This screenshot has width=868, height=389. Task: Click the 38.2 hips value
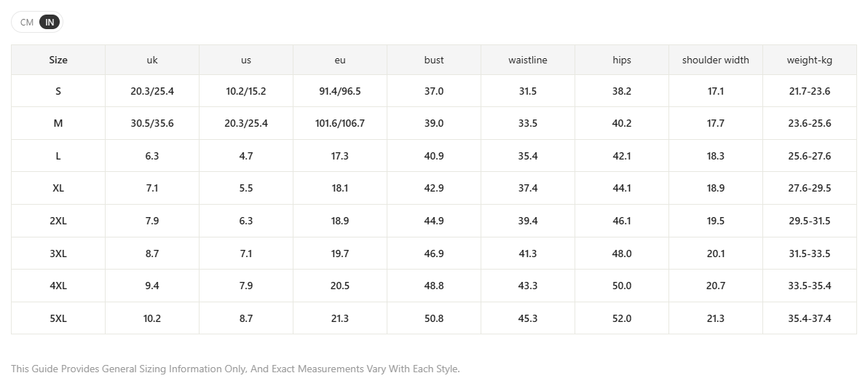(622, 91)
